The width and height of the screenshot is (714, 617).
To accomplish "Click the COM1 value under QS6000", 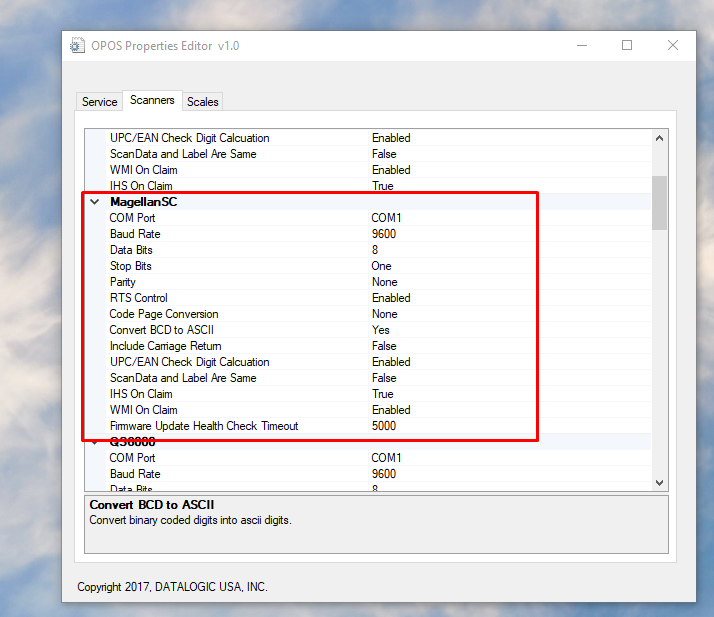I will (x=386, y=458).
